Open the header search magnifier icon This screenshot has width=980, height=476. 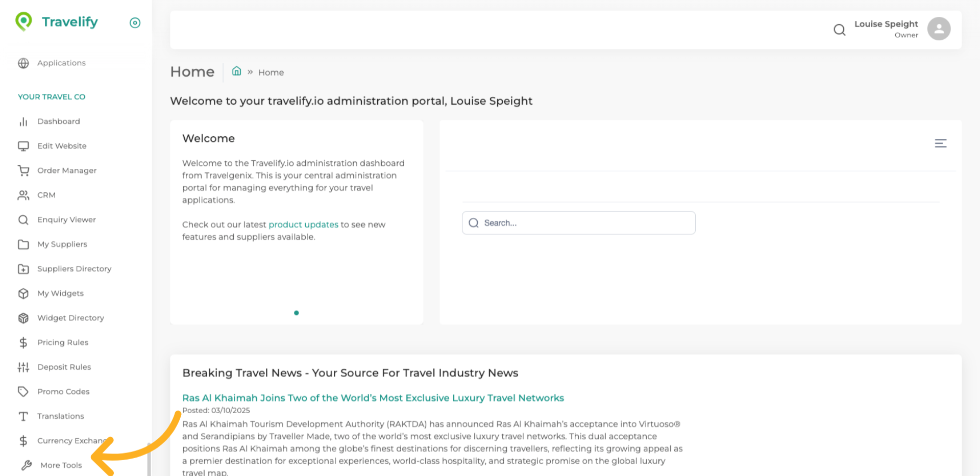[x=839, y=30]
